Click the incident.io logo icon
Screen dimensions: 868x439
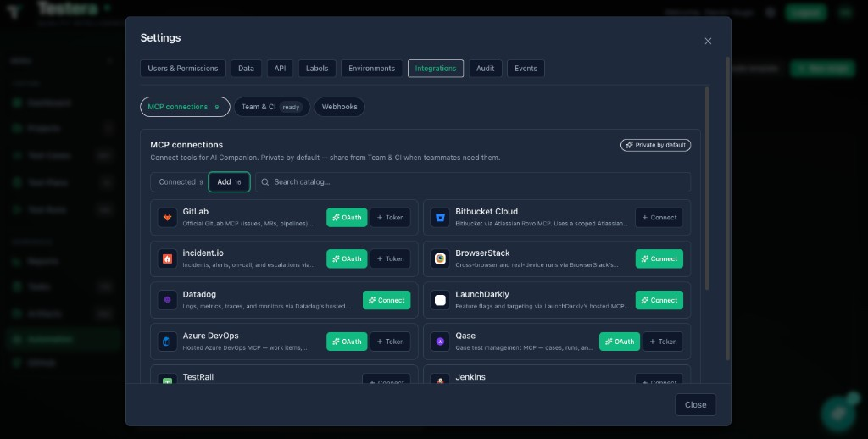167,259
